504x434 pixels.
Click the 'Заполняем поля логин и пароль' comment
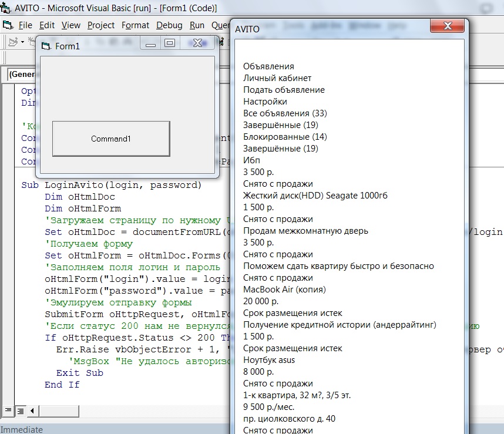pos(132,267)
